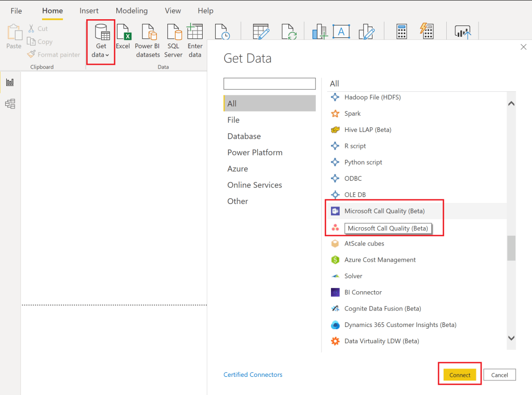Pick the Python script connector
532x395 pixels.
coord(363,162)
